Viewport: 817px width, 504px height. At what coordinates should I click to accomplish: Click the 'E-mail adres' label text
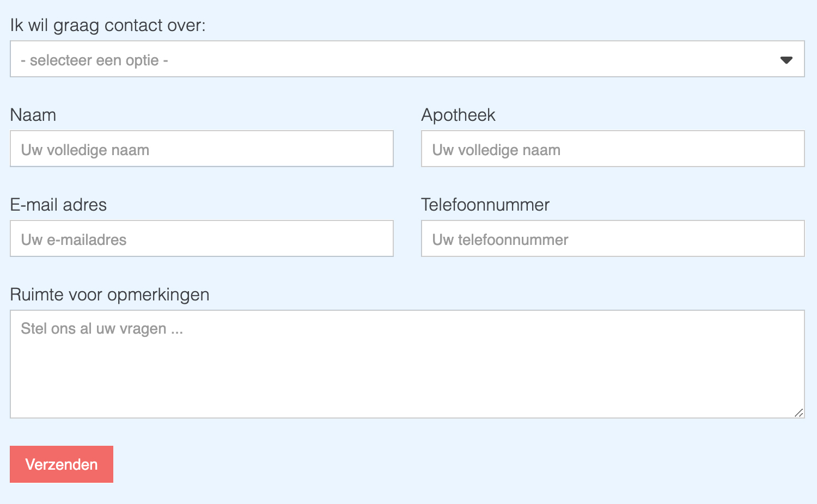pyautogui.click(x=58, y=205)
